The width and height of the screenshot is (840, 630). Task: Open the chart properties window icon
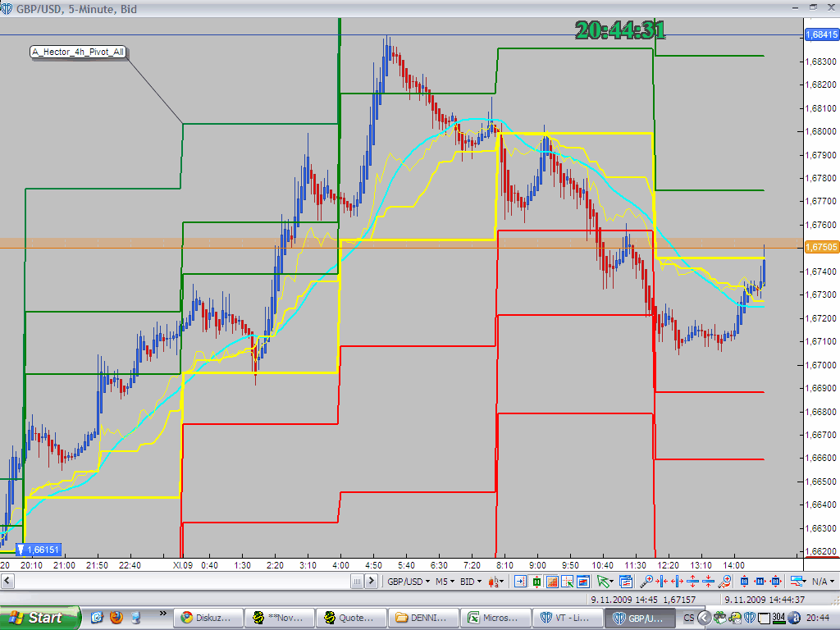coord(626,582)
